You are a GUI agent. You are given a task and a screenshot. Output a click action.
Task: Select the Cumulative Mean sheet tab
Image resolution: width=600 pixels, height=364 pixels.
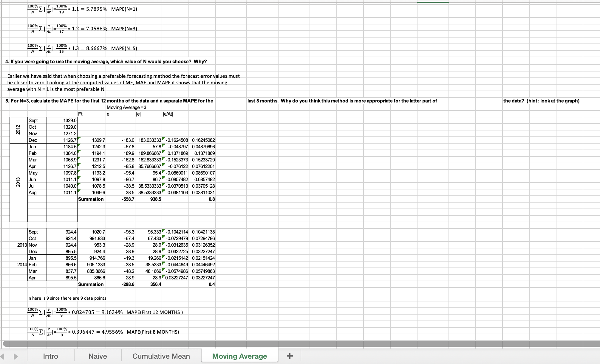click(161, 356)
